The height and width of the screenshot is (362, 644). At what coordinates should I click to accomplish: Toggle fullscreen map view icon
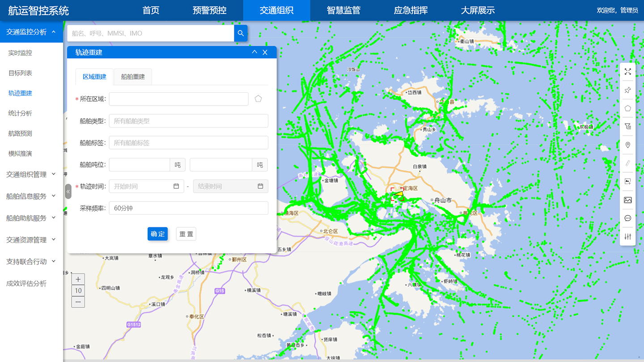[x=628, y=72]
